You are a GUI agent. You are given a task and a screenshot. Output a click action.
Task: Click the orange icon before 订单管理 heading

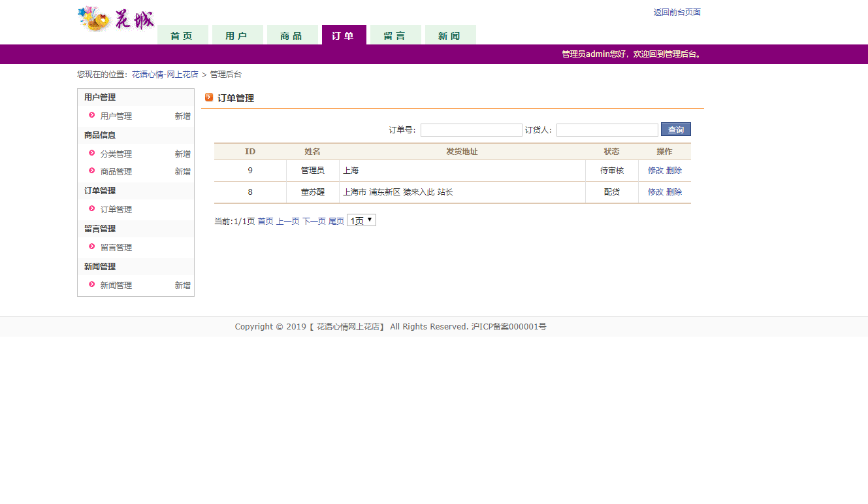208,97
